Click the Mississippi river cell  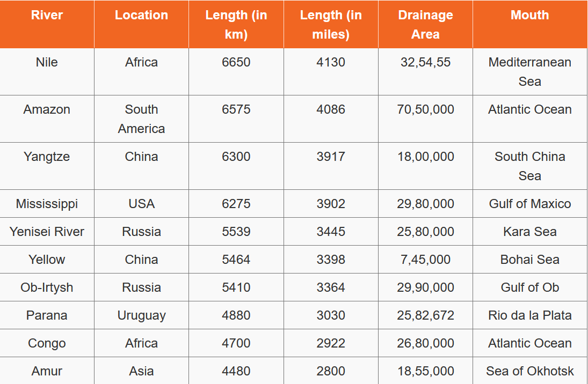pyautogui.click(x=47, y=204)
